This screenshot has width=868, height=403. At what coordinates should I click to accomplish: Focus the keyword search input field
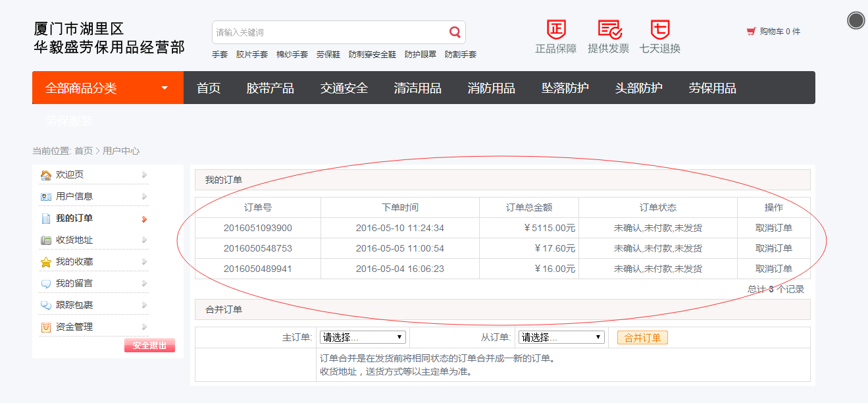[x=329, y=32]
